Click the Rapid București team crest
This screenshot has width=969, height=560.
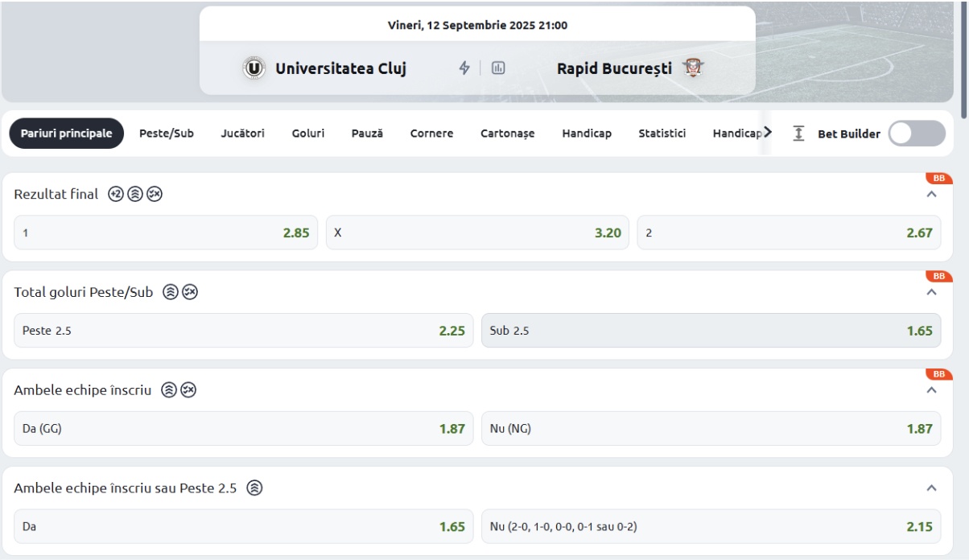[x=692, y=68]
